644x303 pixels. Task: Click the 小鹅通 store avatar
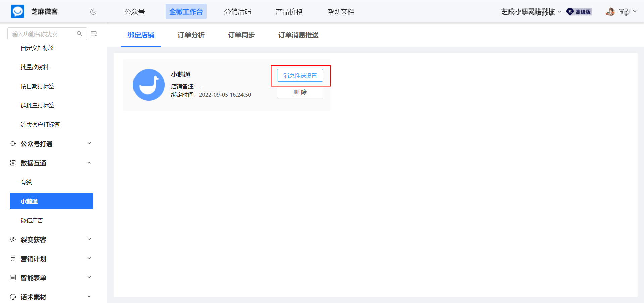[x=149, y=85]
